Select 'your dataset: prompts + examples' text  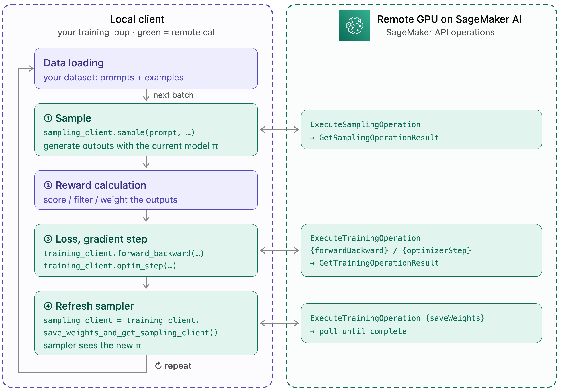tap(113, 78)
